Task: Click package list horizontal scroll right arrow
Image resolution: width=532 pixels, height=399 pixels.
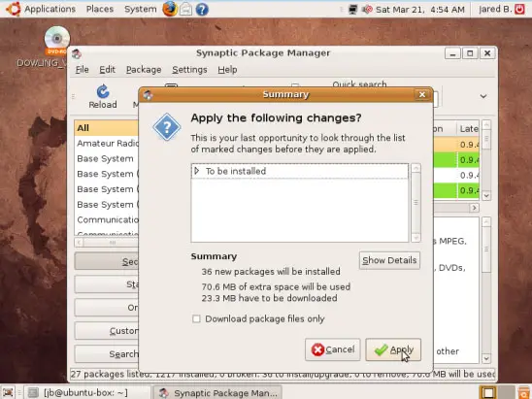Action: (x=475, y=208)
